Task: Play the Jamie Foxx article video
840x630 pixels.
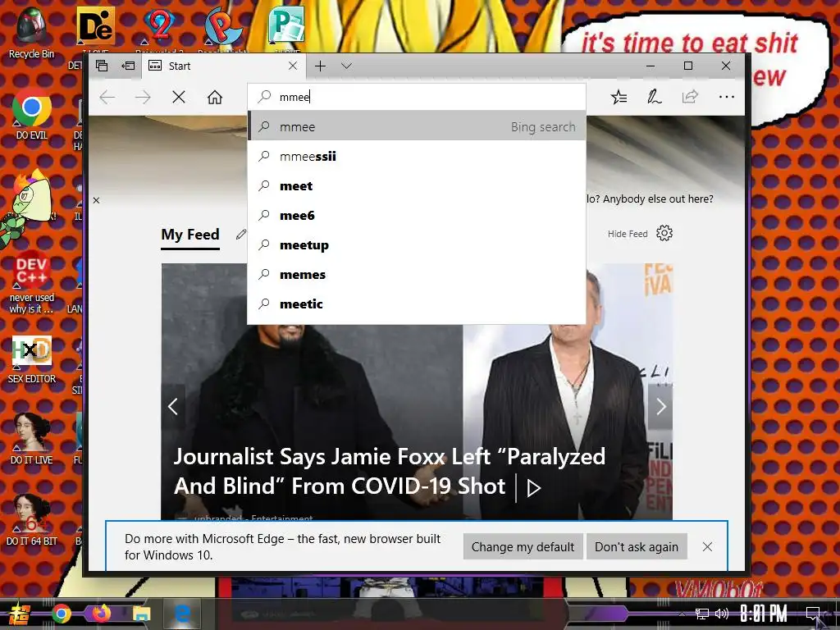Action: click(533, 488)
